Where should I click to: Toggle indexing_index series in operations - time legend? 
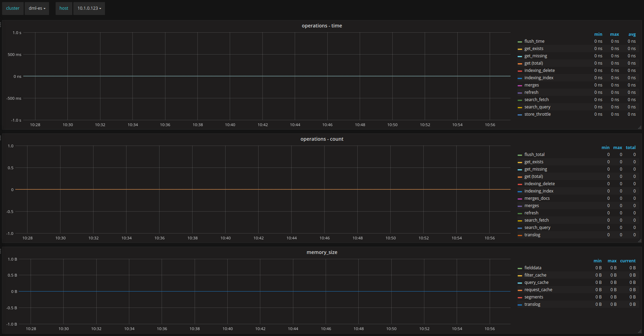pyautogui.click(x=539, y=78)
